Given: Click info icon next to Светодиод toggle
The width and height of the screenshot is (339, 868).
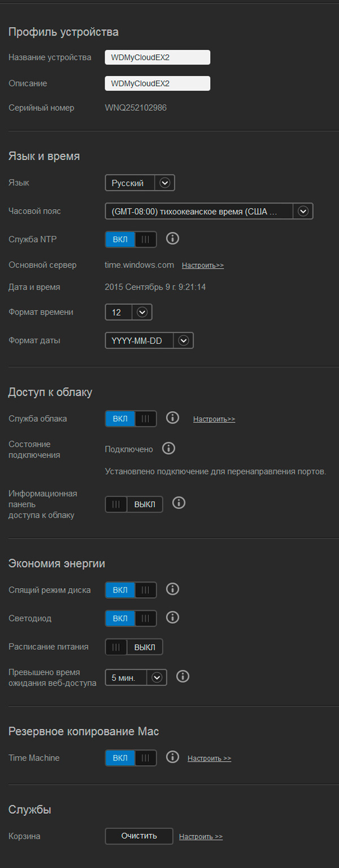Looking at the screenshot, I should coord(173,617).
